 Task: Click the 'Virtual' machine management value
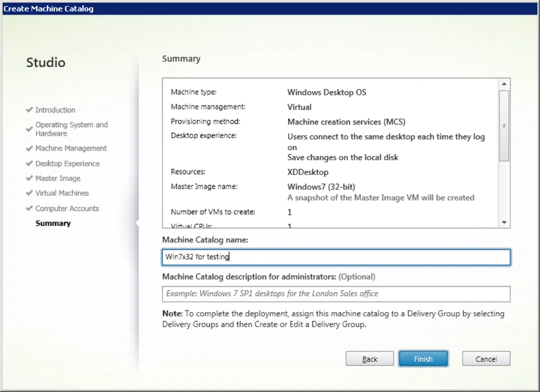(x=299, y=107)
